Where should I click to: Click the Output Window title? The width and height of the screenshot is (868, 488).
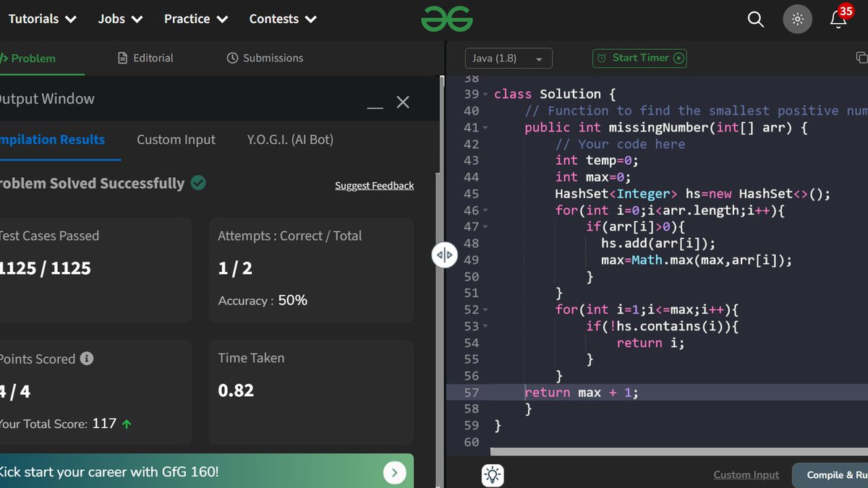click(47, 99)
